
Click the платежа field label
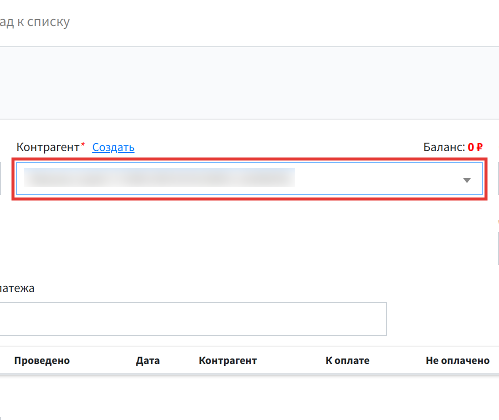click(17, 288)
